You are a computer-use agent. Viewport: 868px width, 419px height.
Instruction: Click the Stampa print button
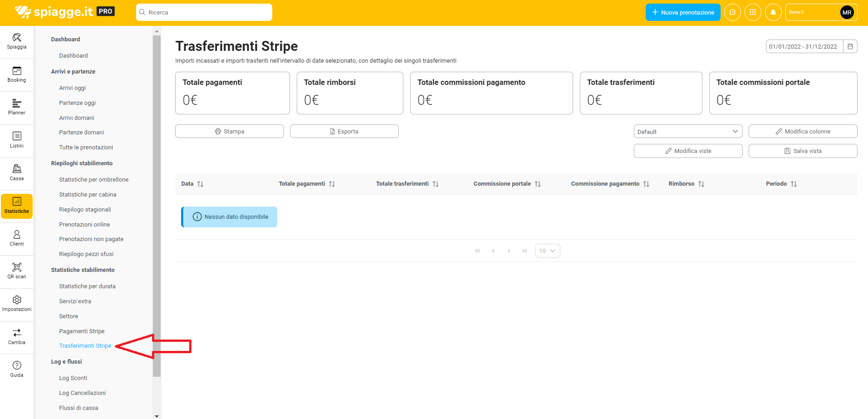(230, 131)
